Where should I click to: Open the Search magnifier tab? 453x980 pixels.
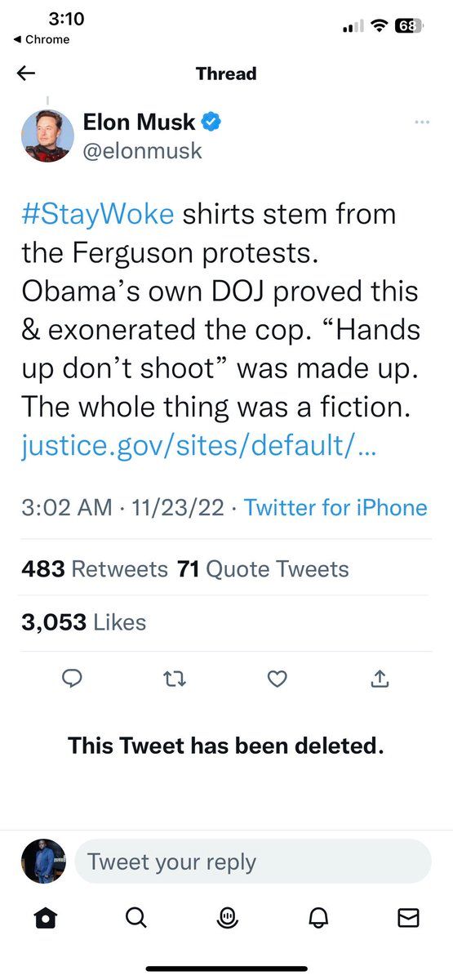pyautogui.click(x=136, y=919)
